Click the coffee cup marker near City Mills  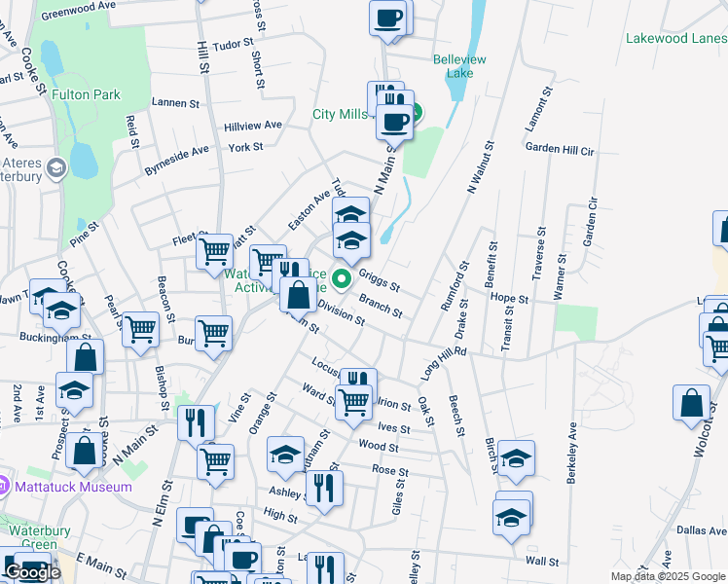tap(394, 123)
